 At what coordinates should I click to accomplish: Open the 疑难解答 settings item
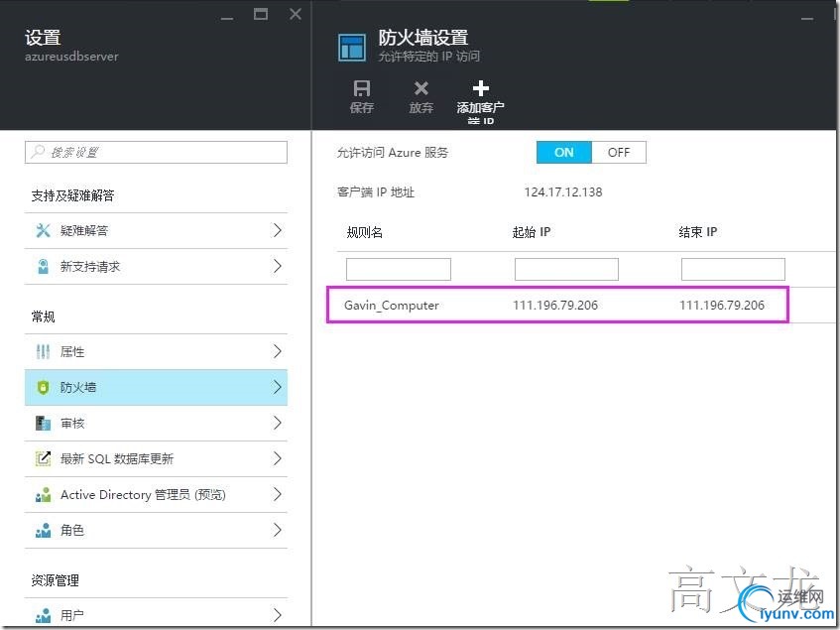point(156,230)
